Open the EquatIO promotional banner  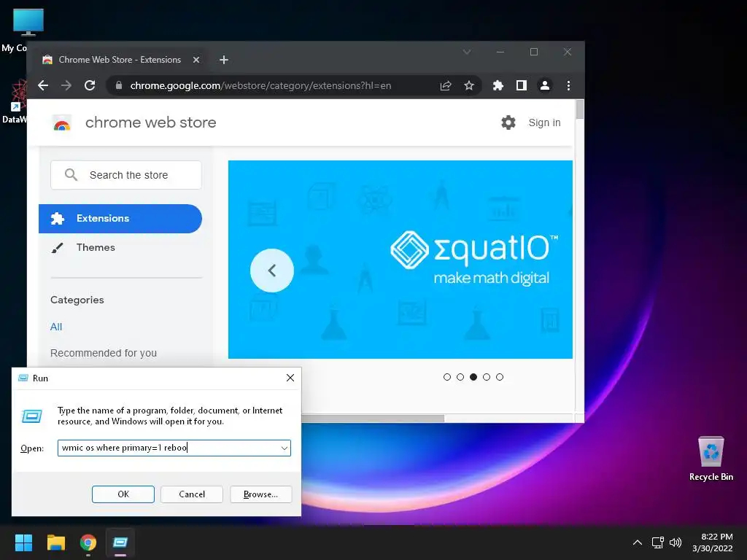[x=400, y=260]
